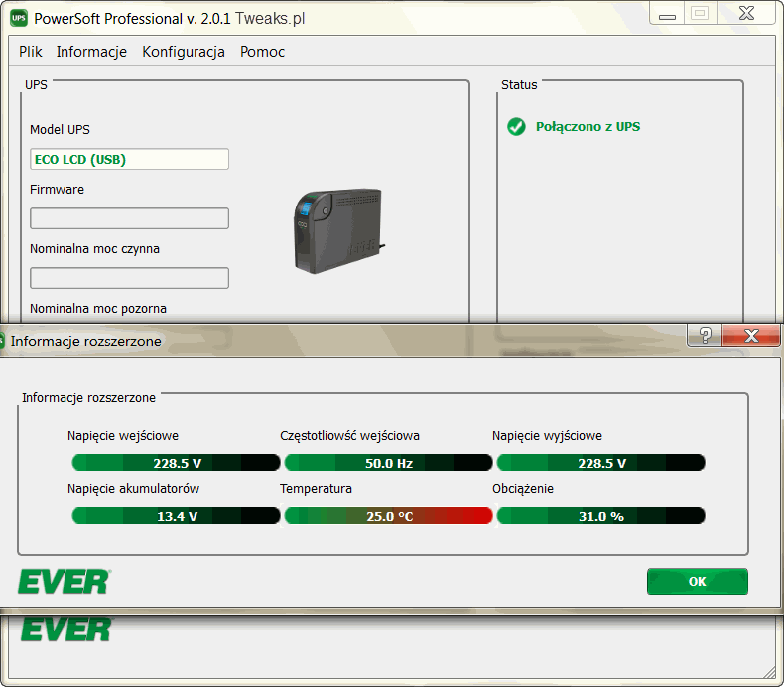Screen dimensions: 784x687
Task: Click the green connected checkmark status icon
Action: pyautogui.click(x=516, y=127)
